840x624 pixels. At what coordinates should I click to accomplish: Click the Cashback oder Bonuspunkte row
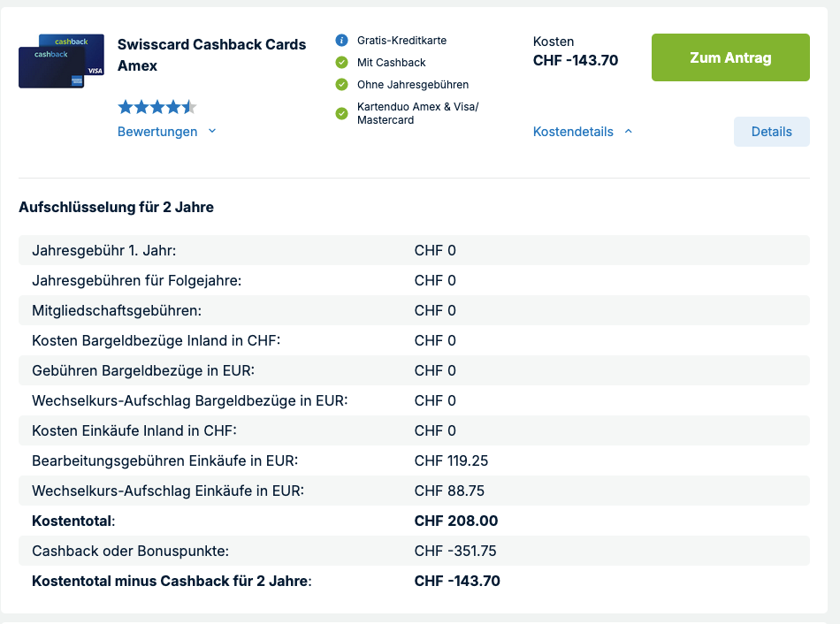pyautogui.click(x=414, y=552)
